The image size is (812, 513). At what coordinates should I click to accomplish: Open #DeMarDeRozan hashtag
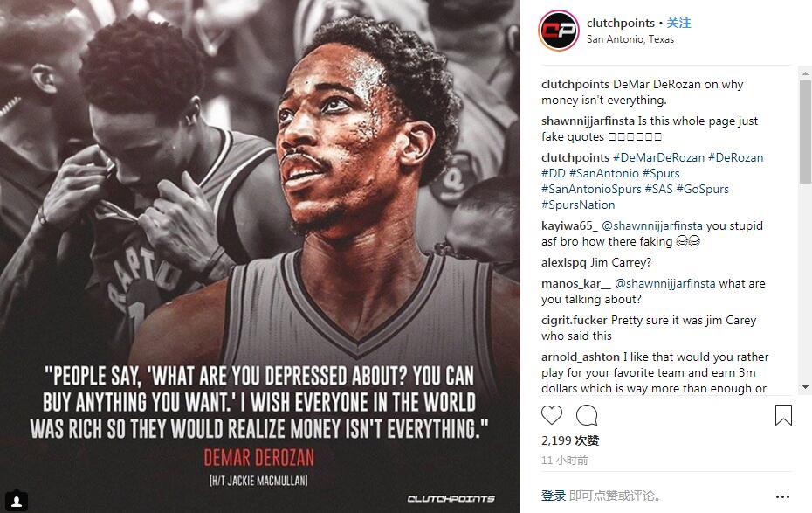[658, 157]
